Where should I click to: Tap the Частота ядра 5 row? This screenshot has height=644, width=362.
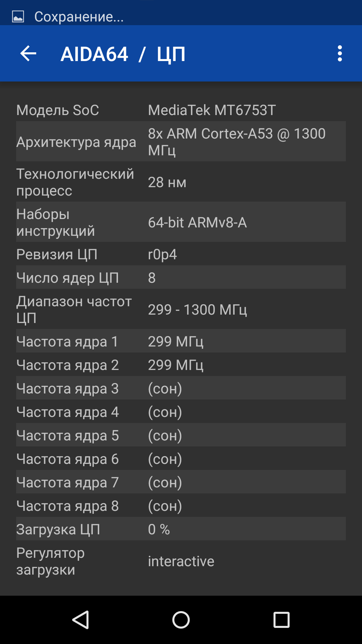(181, 435)
